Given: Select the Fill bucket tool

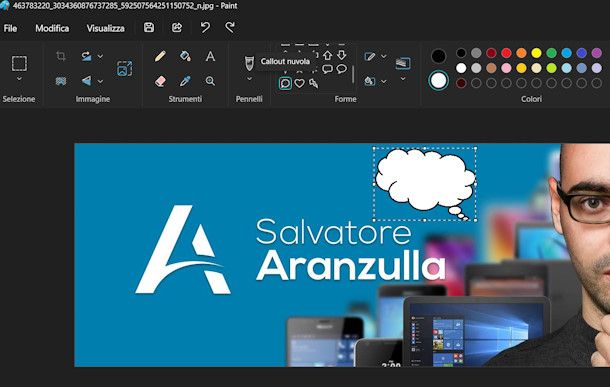Looking at the screenshot, I should [x=185, y=56].
